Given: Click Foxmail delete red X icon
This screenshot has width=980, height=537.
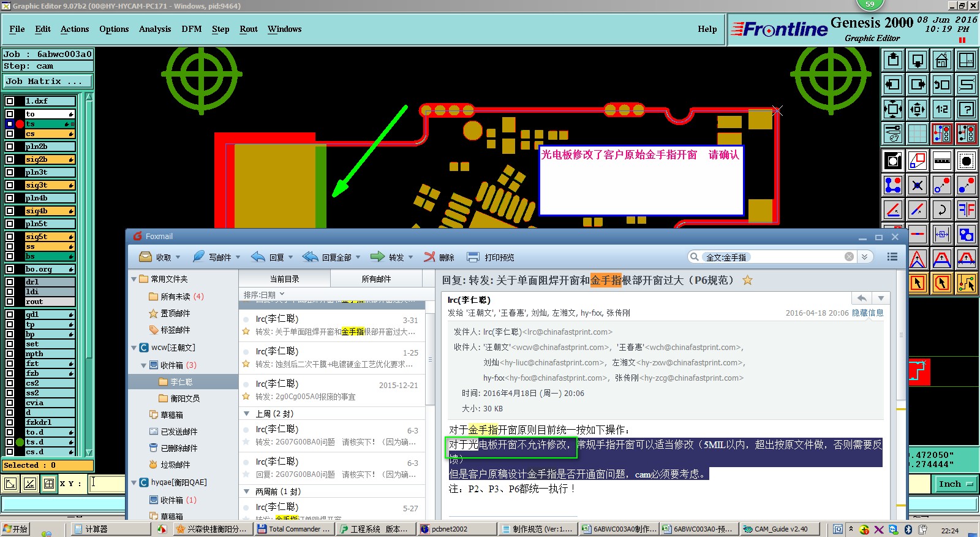Looking at the screenshot, I should (430, 257).
